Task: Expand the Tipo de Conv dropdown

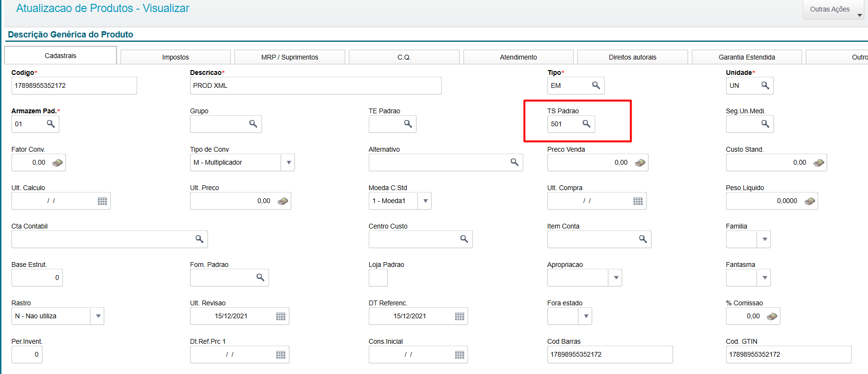Action: 288,163
